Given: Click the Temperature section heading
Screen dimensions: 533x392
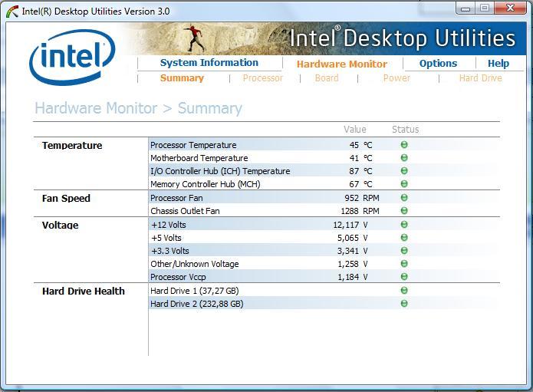Looking at the screenshot, I should [x=72, y=146].
